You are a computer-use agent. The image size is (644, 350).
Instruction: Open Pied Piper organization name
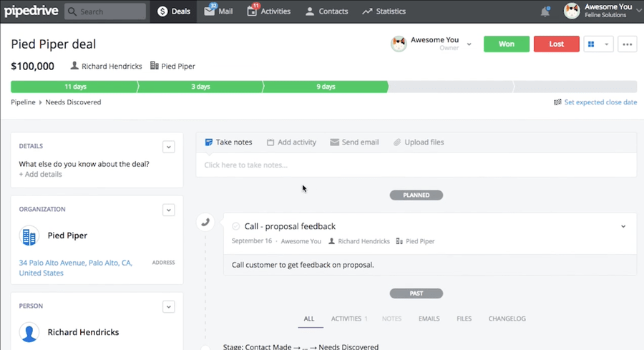(x=67, y=235)
